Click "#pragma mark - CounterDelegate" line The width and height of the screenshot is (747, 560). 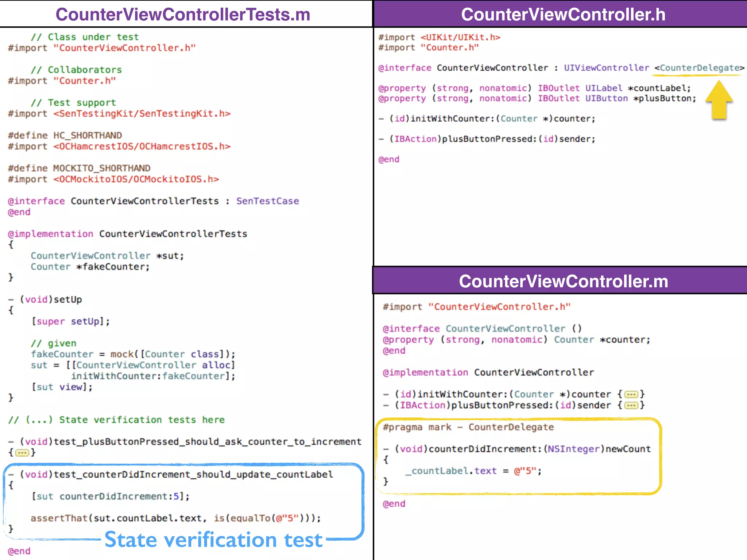tap(468, 427)
